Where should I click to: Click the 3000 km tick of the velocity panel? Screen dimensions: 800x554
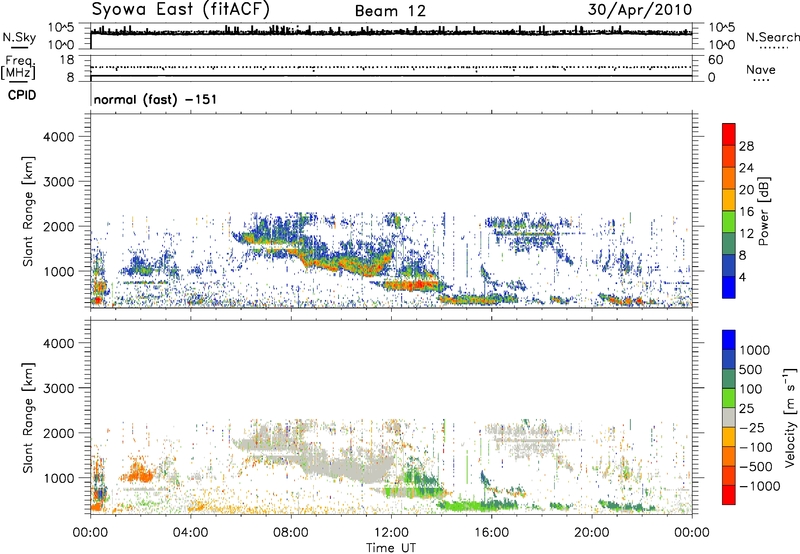pyautogui.click(x=59, y=388)
